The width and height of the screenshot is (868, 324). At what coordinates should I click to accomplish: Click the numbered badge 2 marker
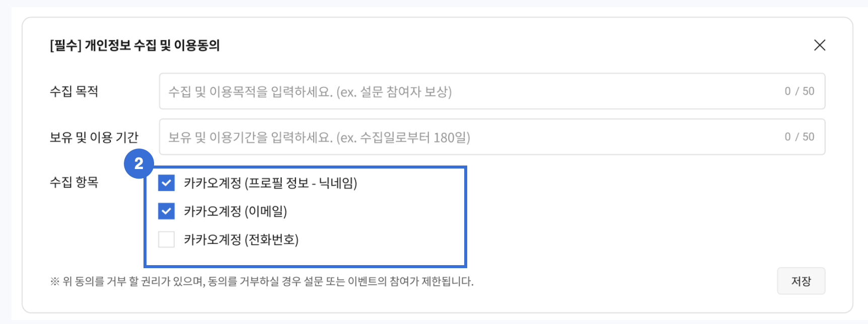[138, 164]
